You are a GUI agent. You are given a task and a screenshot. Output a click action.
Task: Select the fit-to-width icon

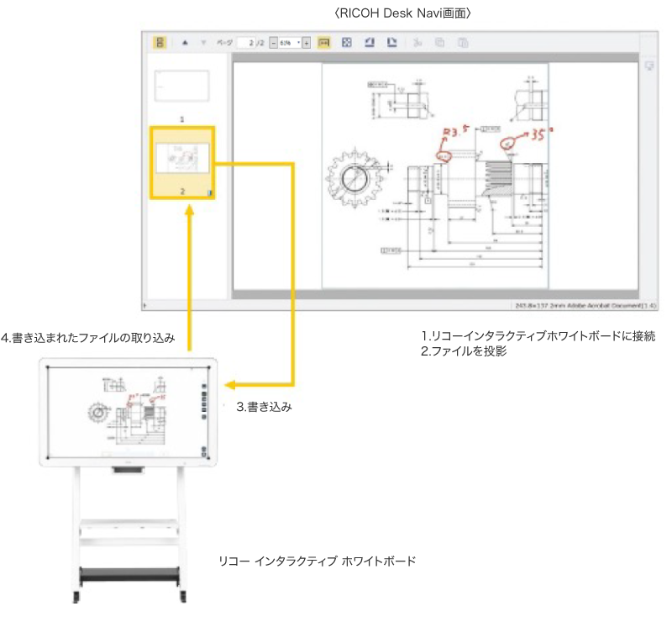point(324,43)
